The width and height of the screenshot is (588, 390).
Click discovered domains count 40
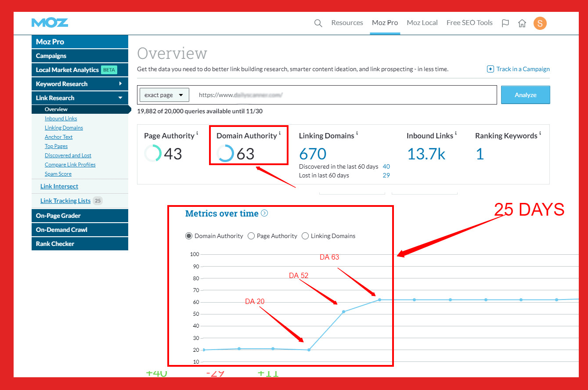[x=386, y=166]
